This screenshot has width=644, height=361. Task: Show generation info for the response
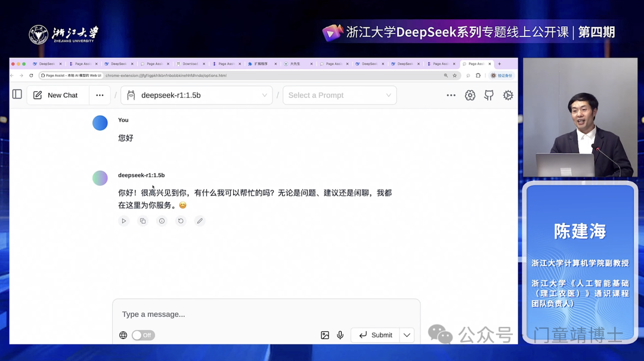point(162,221)
